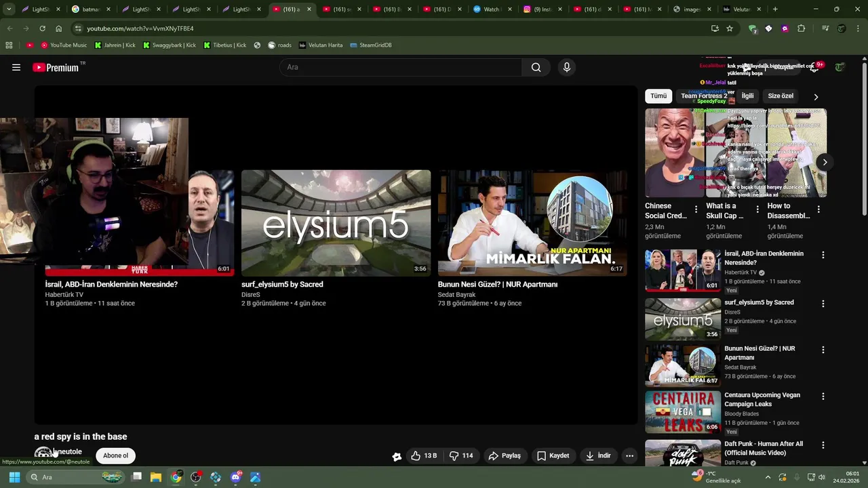Screen dimensions: 868x488
Task: Open SteamGridDB bookmark
Action: (x=371, y=45)
